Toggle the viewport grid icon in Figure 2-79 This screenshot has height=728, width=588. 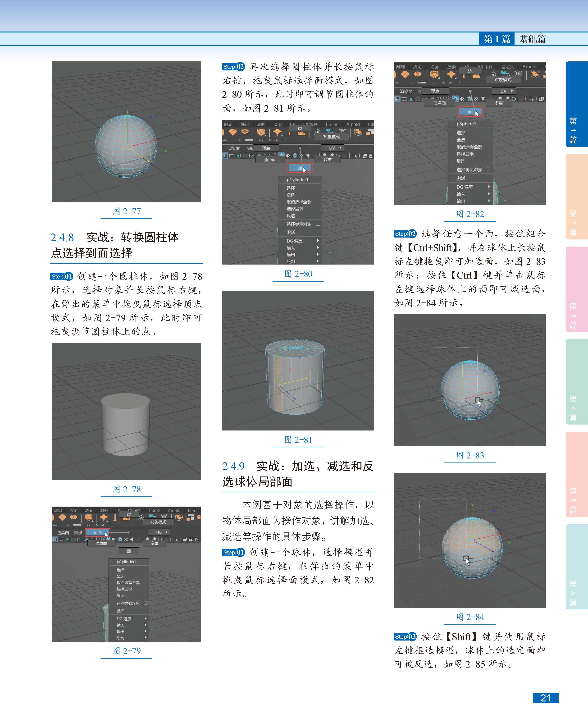pyautogui.click(x=55, y=540)
